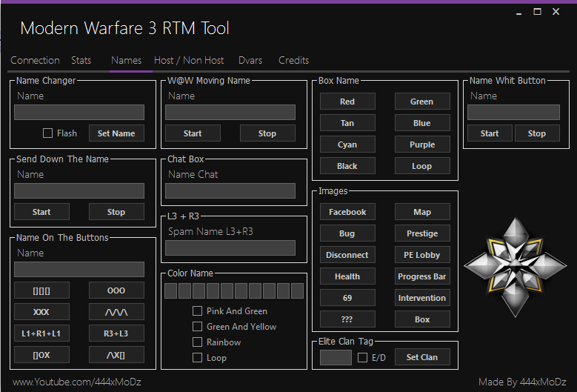Click the last Color Name swatch box

[297, 290]
